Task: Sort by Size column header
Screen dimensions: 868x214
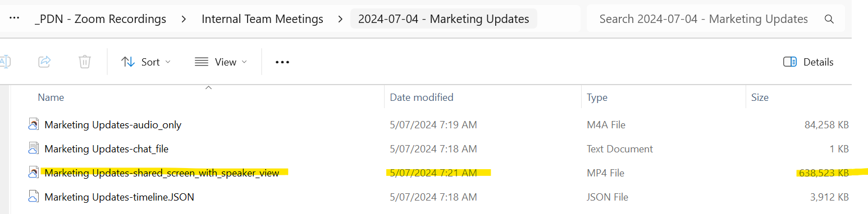Action: (760, 97)
